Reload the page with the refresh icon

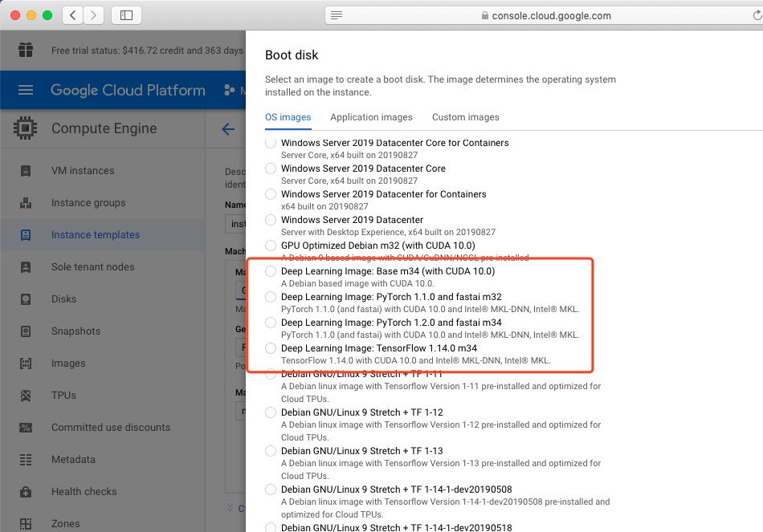tap(757, 15)
